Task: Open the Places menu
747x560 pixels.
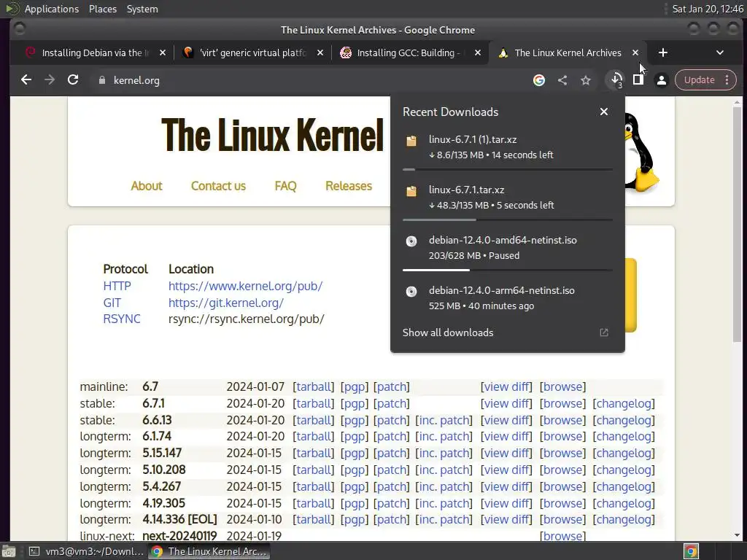Action: tap(102, 9)
